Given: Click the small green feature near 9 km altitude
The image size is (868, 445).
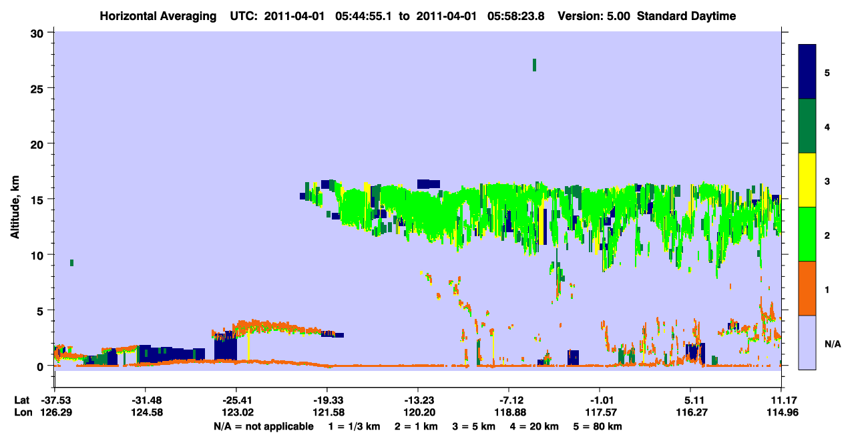Looking at the screenshot, I should (71, 263).
